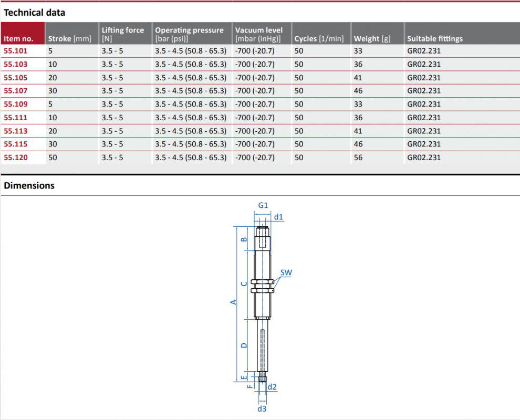Select item number 55.101

16,51
